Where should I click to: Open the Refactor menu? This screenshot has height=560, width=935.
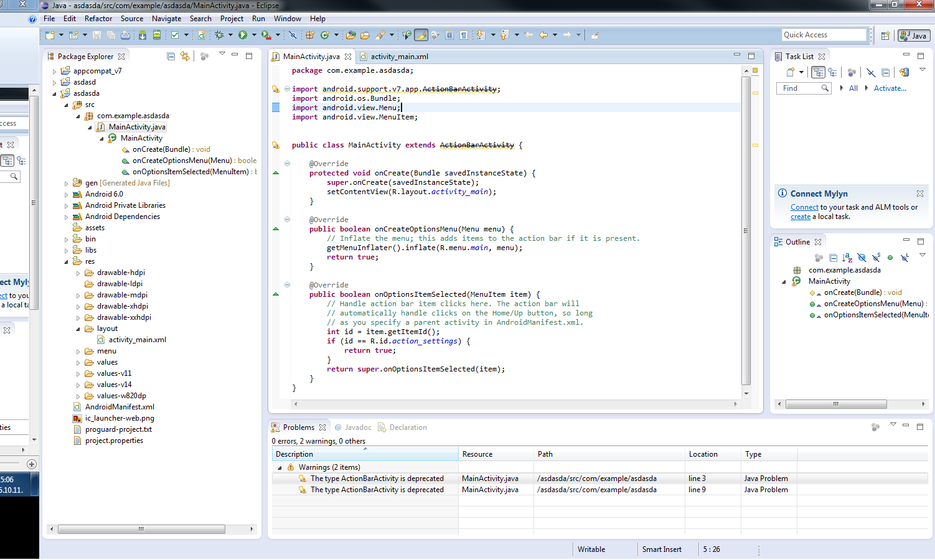tap(98, 19)
